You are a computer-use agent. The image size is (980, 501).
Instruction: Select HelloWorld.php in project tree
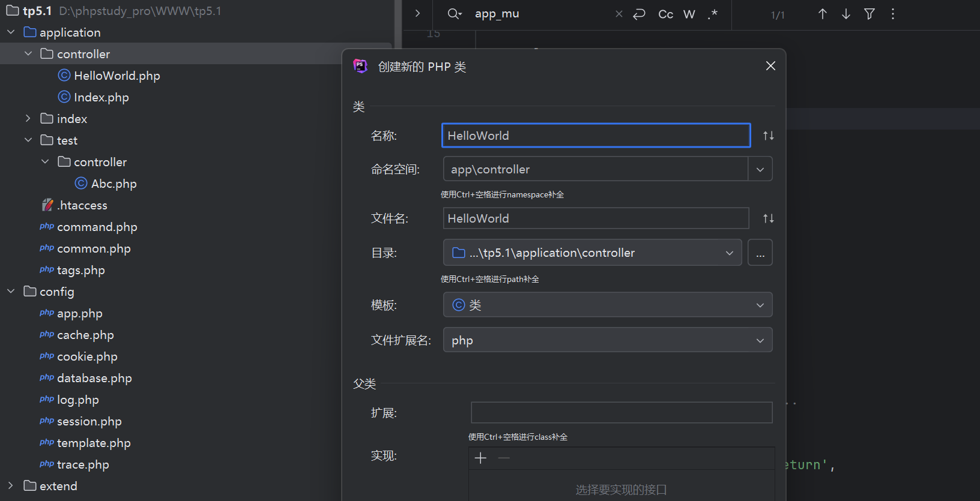117,76
